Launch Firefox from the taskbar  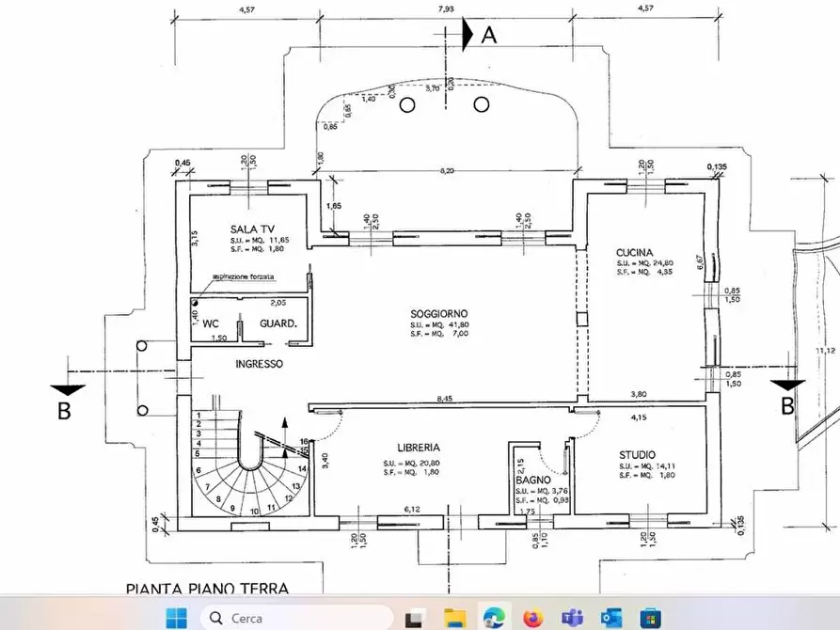[533, 618]
